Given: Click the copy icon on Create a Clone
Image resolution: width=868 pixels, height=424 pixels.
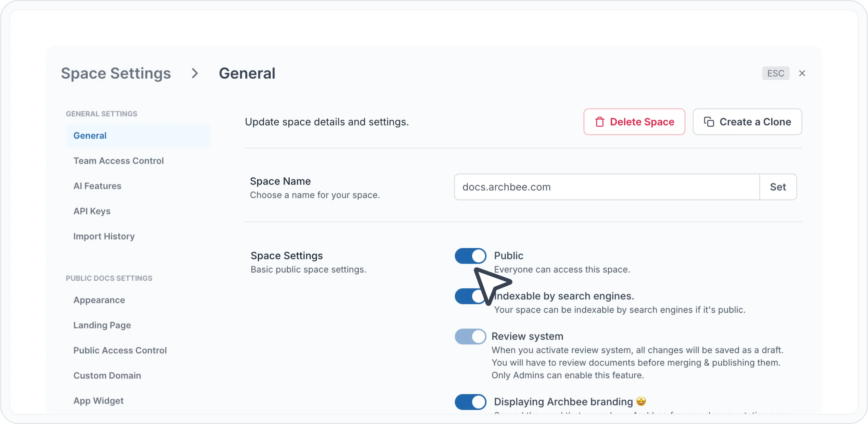Looking at the screenshot, I should pos(709,122).
